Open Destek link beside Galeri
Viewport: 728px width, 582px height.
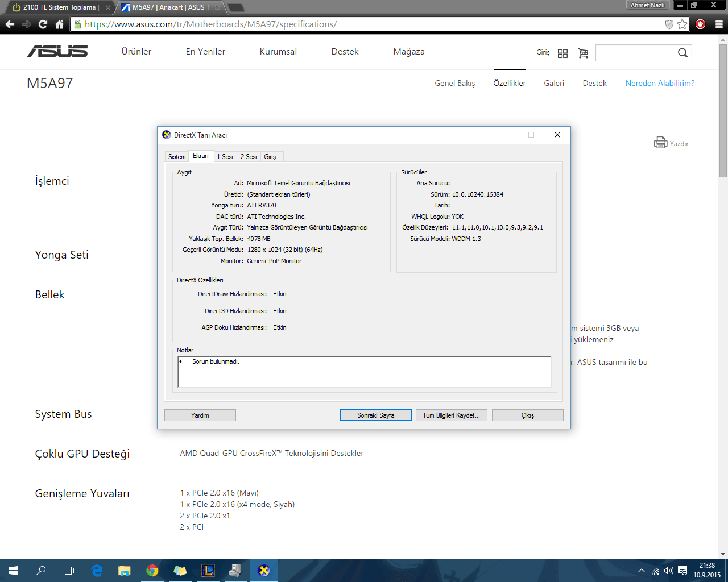point(595,83)
